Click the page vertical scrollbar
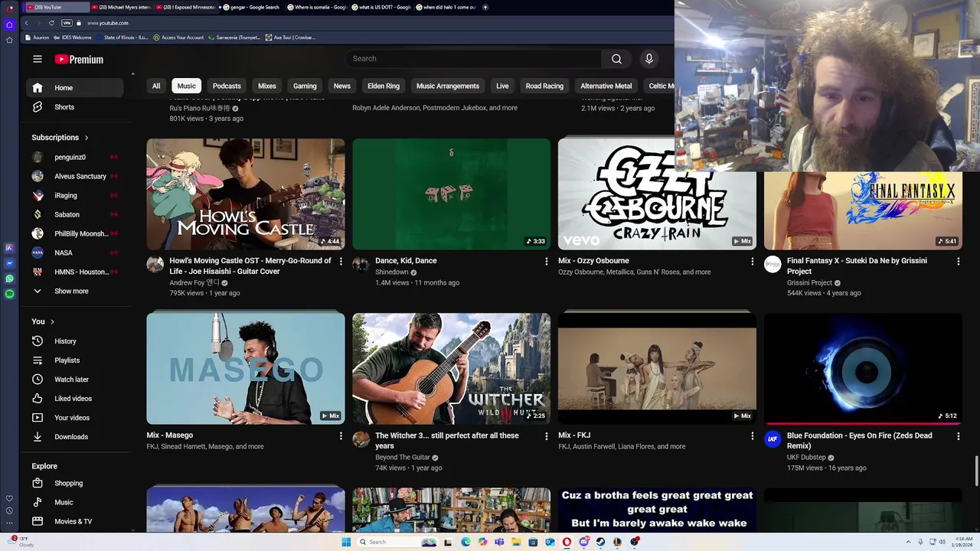The width and height of the screenshot is (980, 551). pyautogui.click(x=976, y=470)
